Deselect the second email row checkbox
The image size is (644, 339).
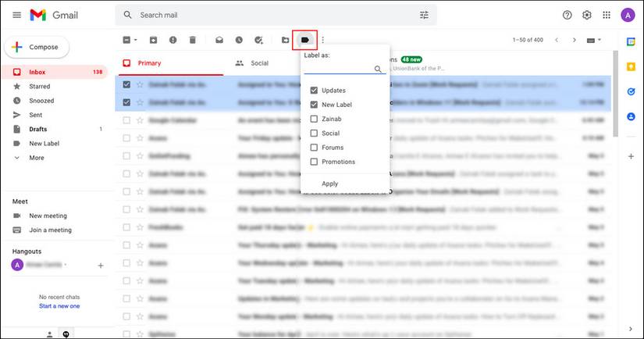pyautogui.click(x=126, y=102)
